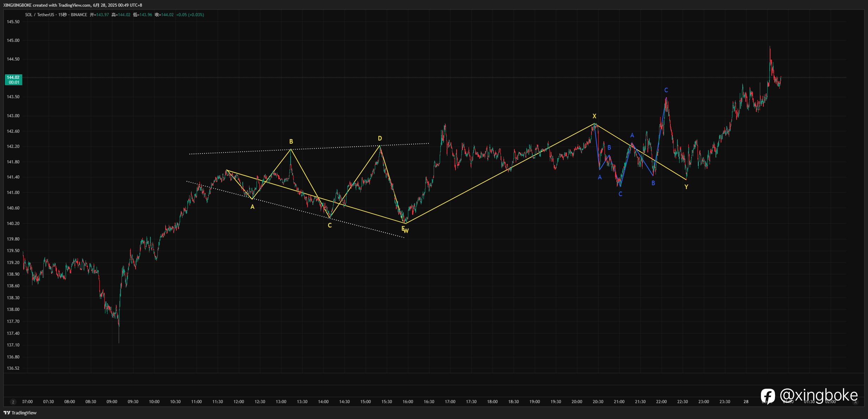Click the 22:00 time axis label
The height and width of the screenshot is (419, 868).
click(662, 402)
